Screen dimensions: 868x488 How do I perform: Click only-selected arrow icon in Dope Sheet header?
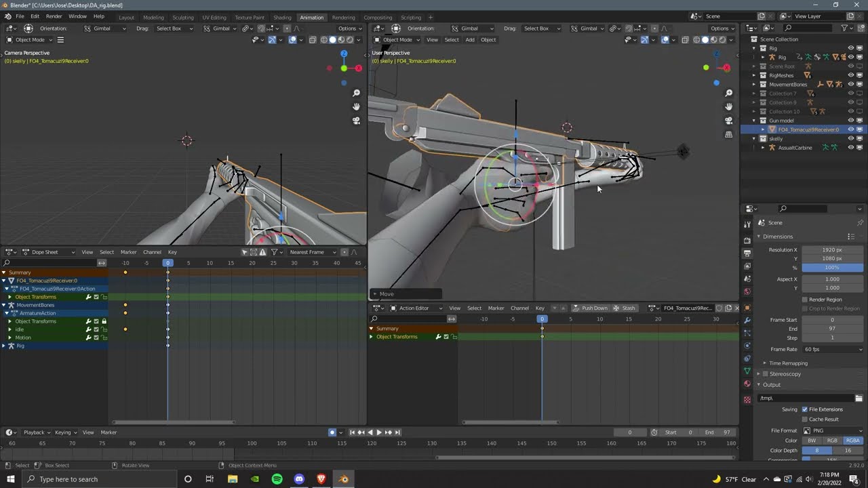click(245, 252)
